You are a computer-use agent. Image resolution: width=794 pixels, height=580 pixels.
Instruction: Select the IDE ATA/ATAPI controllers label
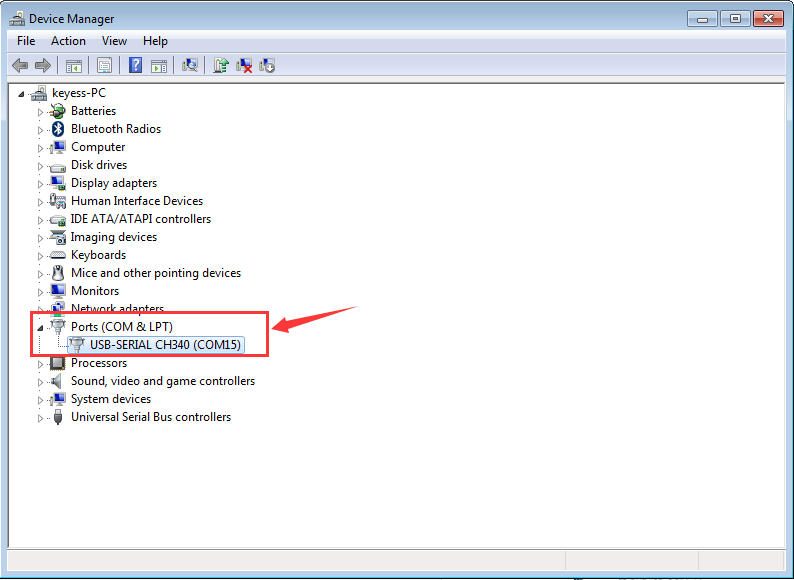141,219
